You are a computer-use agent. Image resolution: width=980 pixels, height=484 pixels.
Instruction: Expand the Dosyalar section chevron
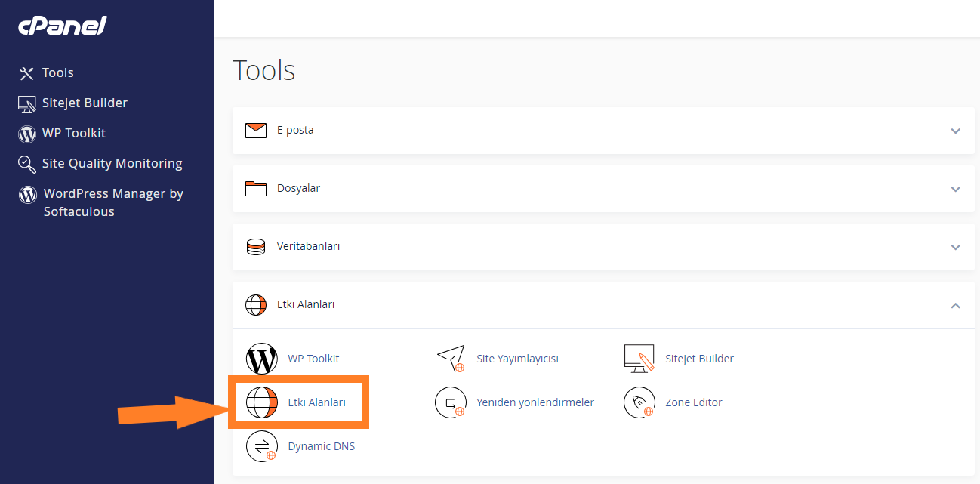pyautogui.click(x=956, y=189)
